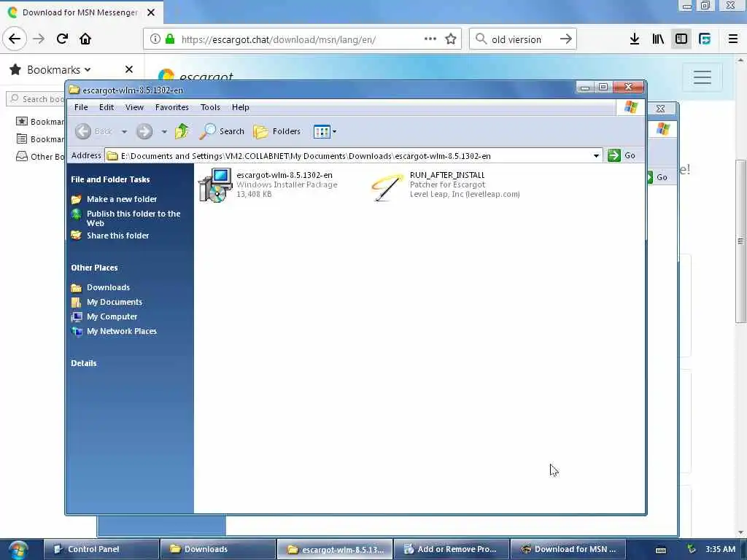Screen dimensions: 747x560
Task: Reload the page in Firefox
Action: [x=62, y=39]
